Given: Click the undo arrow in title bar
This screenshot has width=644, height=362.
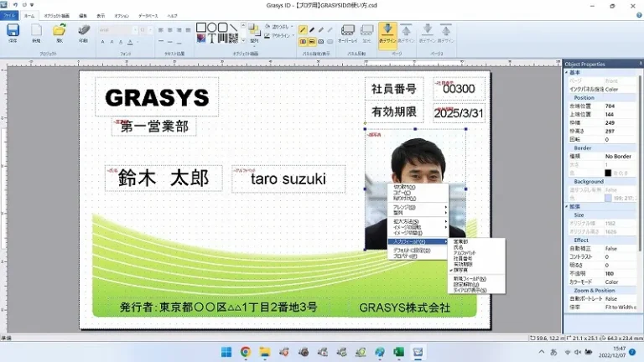Looking at the screenshot, I should pos(15,5).
